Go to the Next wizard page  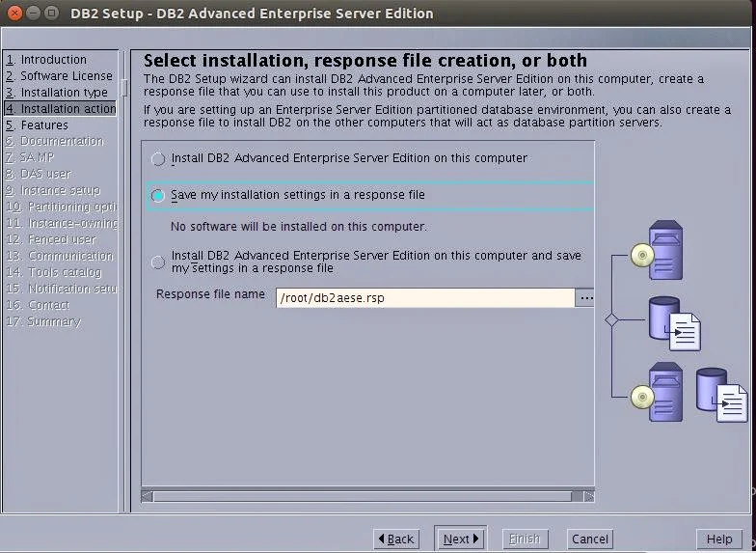point(461,539)
